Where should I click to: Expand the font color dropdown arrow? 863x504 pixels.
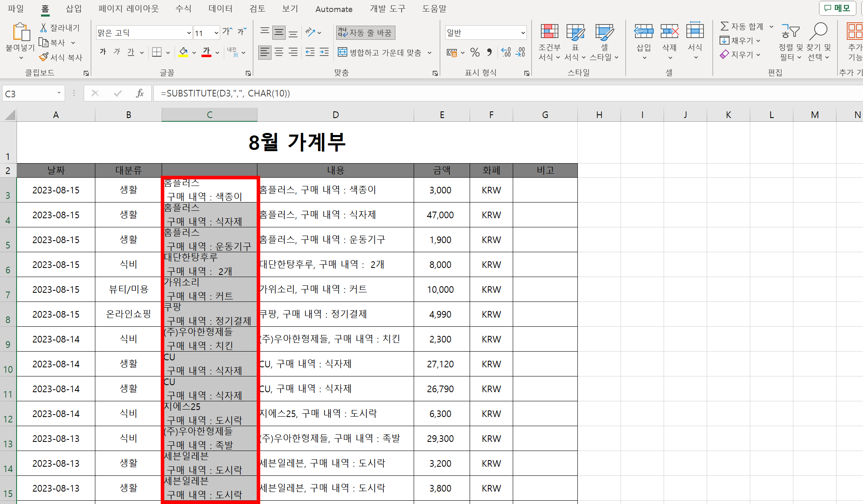217,53
